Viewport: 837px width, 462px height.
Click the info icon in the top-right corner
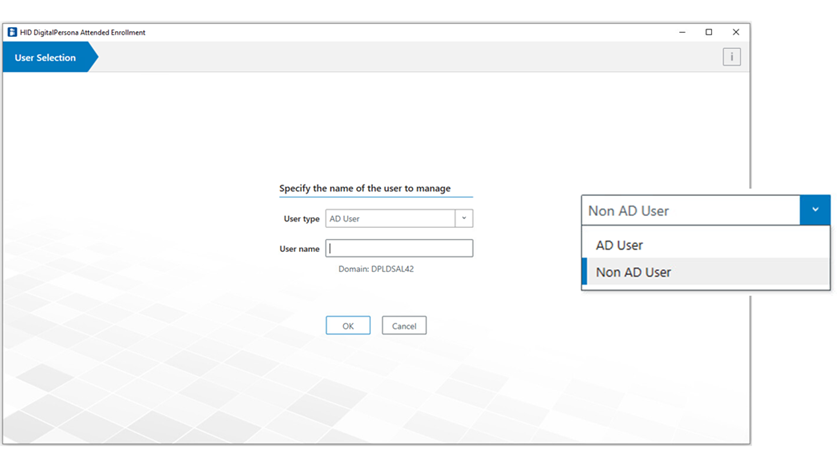[732, 57]
